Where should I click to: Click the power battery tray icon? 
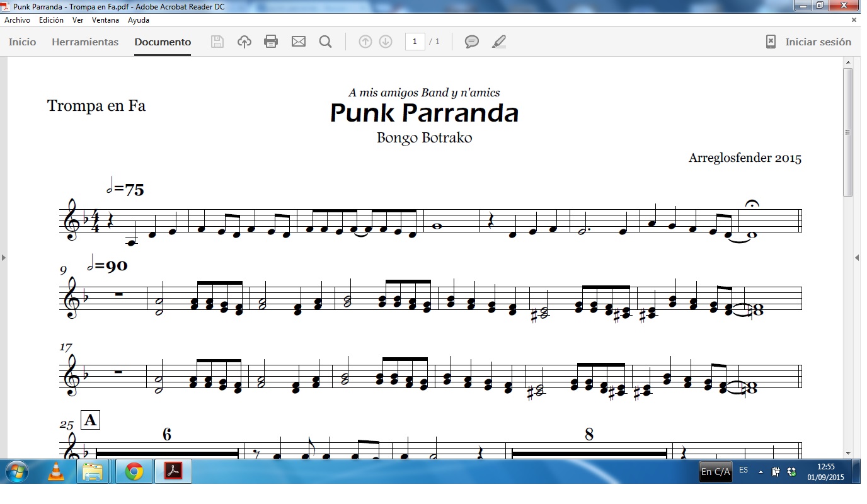[x=776, y=472]
